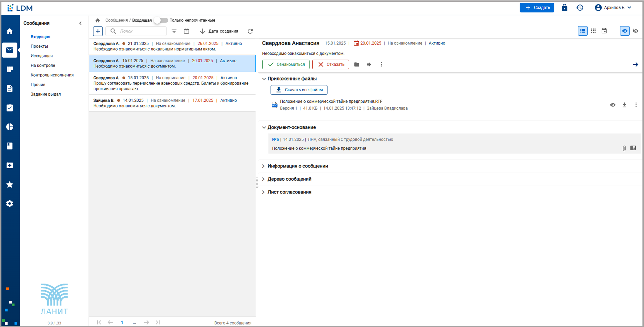
Task: Open the tasks clipboard icon in sidebar
Action: point(10,108)
